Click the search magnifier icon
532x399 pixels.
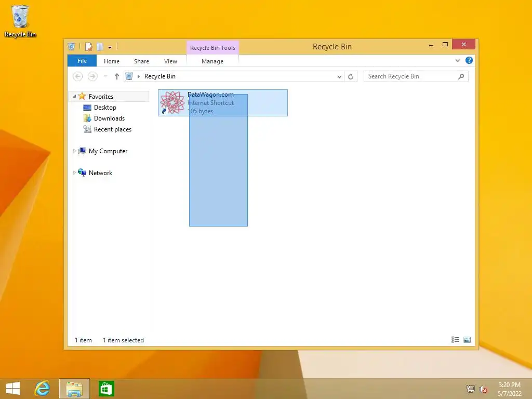[x=461, y=76]
